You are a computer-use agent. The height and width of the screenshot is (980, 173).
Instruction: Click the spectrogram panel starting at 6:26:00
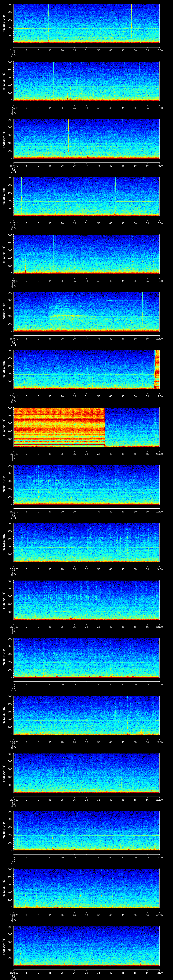(x=87, y=716)
